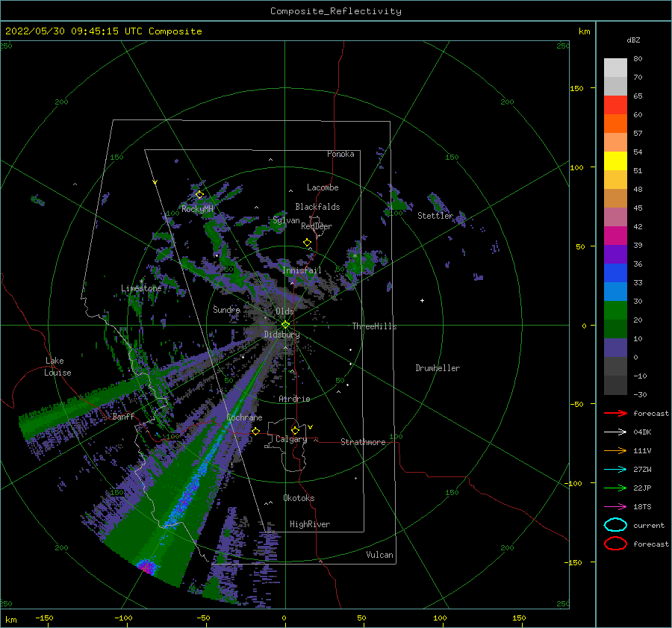Click the 80 dBZ value on the scale
Image resolution: width=672 pixels, height=628 pixels.
pos(638,59)
